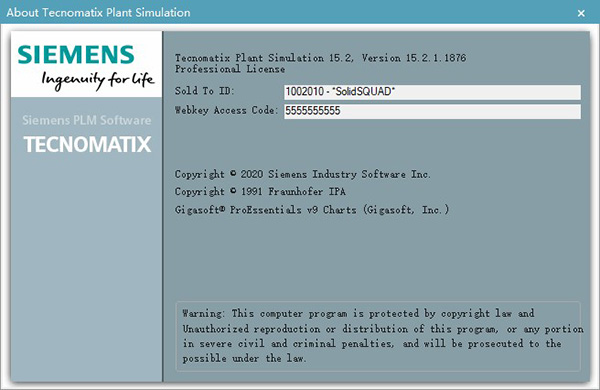Close the About Tecnomatix Plant Simulation dialog
Viewport: 600px width, 390px height.
pyautogui.click(x=581, y=13)
